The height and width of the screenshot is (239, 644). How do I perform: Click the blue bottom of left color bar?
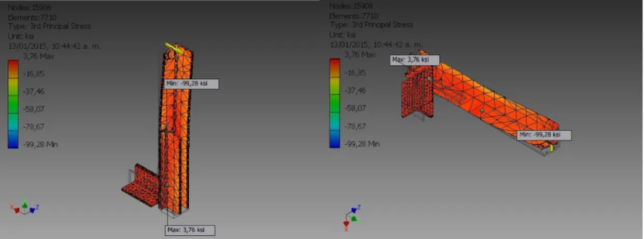(x=13, y=143)
